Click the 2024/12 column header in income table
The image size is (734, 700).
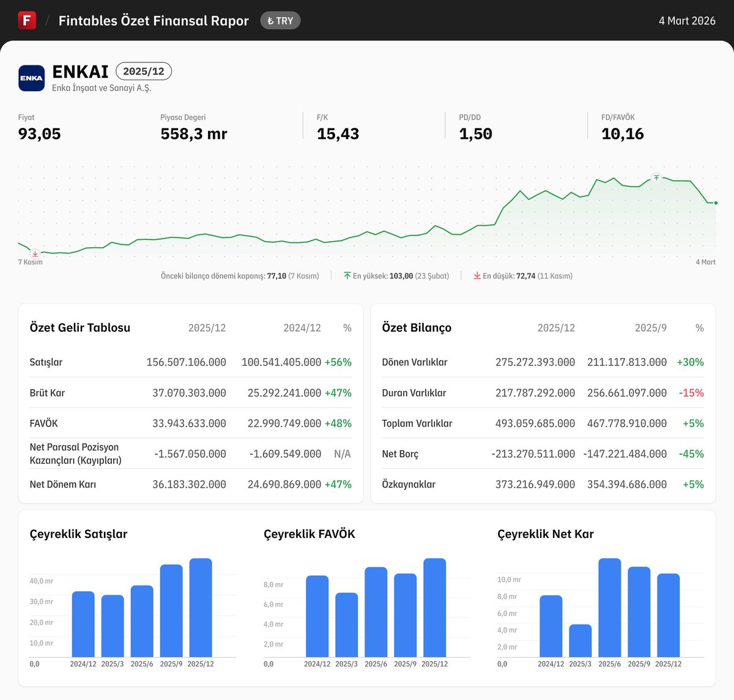click(302, 328)
